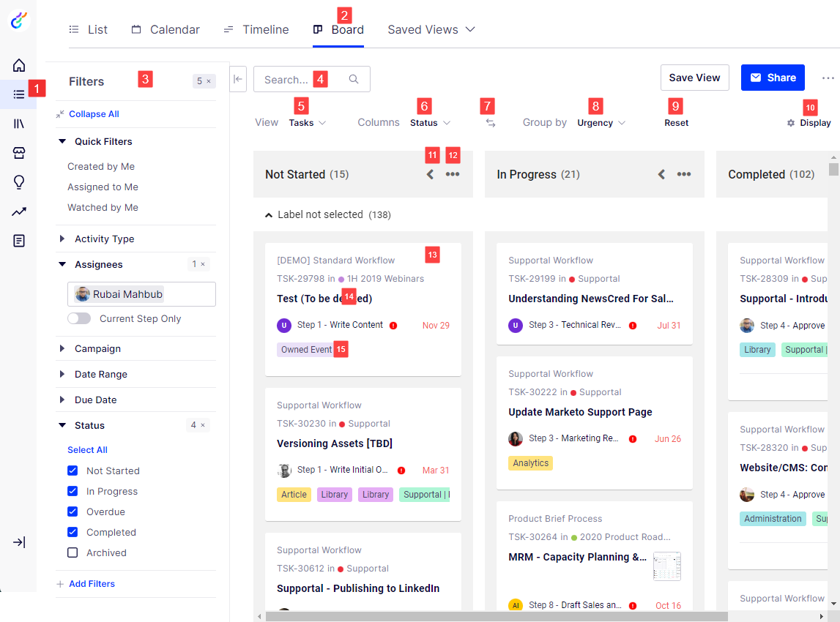Uncheck the Completed status checkbox
The height and width of the screenshot is (622, 840).
point(73,532)
